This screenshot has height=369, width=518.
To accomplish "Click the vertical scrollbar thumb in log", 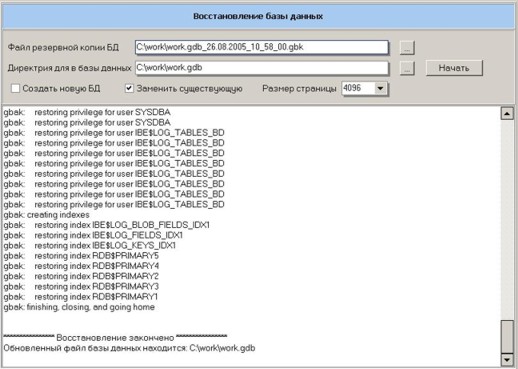I will coord(507,336).
